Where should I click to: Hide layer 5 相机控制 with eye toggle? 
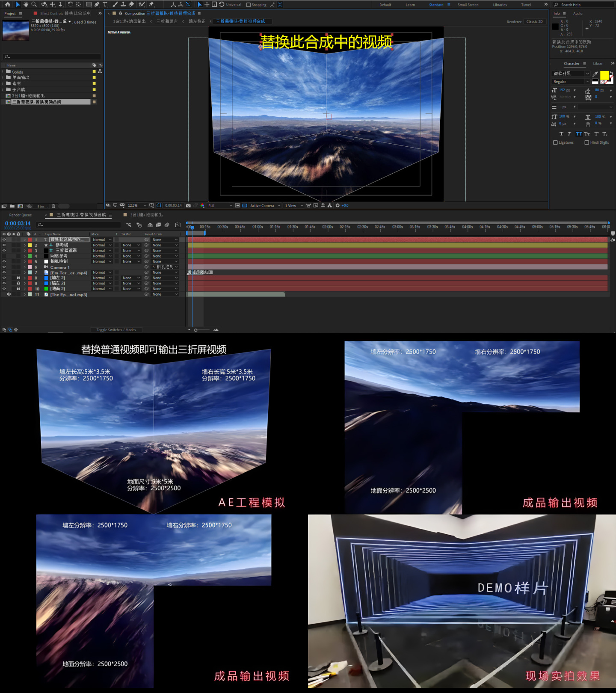pyautogui.click(x=4, y=261)
